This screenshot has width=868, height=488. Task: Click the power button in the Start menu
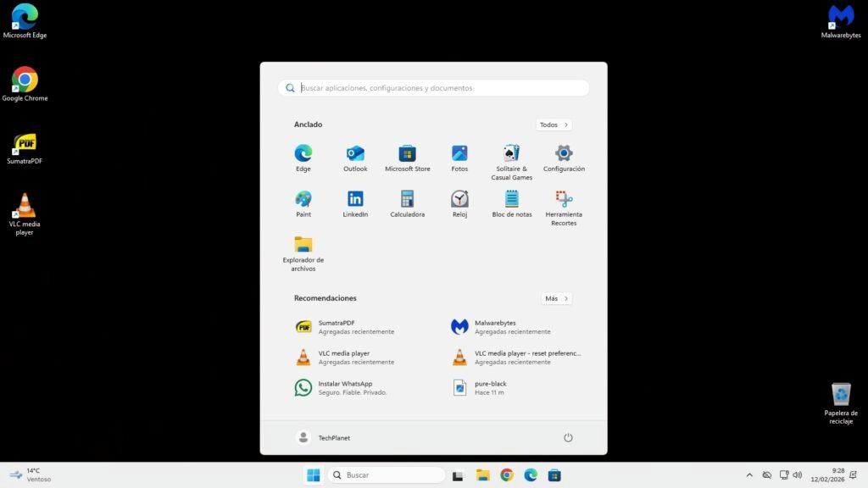click(568, 438)
